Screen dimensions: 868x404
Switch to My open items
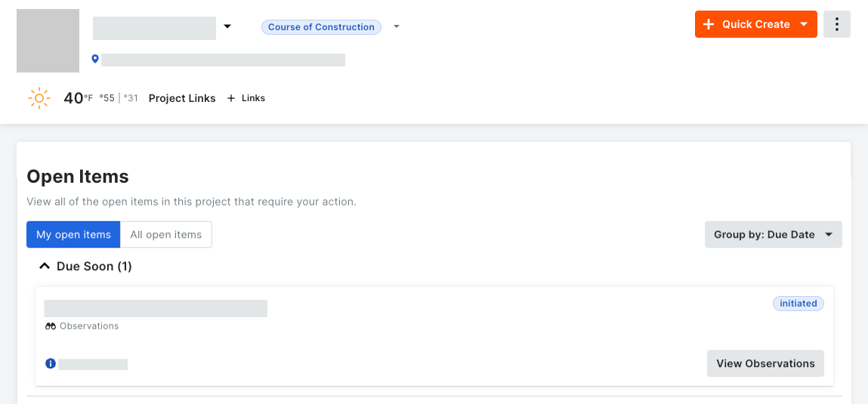click(x=73, y=235)
